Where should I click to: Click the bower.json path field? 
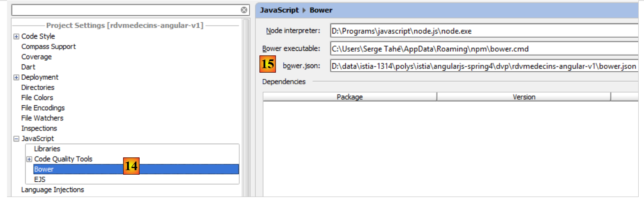483,66
